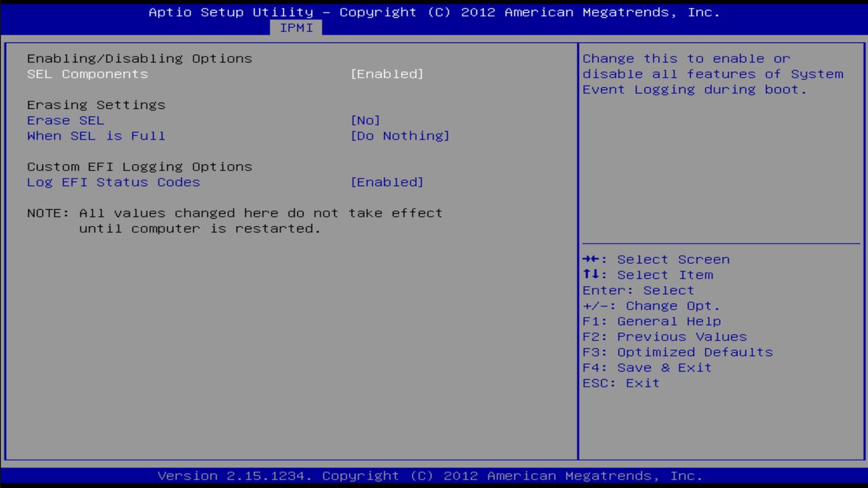Click the SEL help description text
The width and height of the screenshot is (868, 488).
713,74
